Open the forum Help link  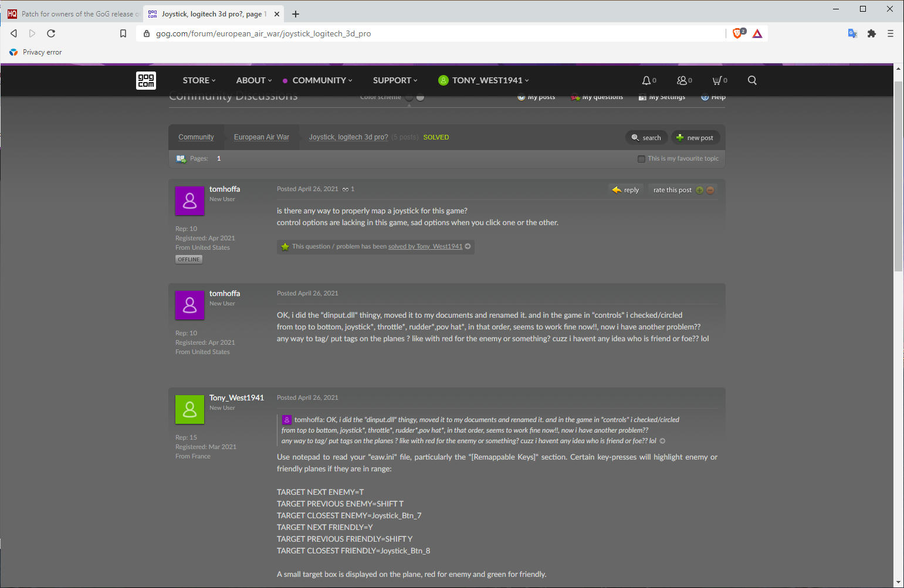tap(713, 97)
